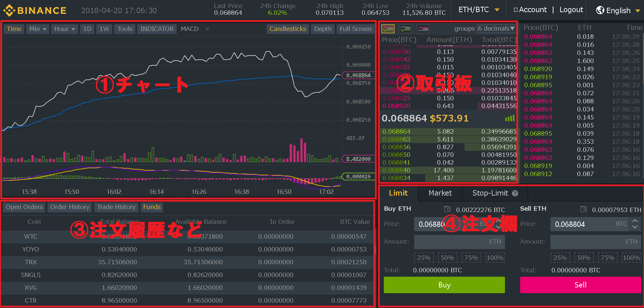Switch chart to 1D interval
Image resolution: width=644 pixels, height=308 pixels.
coord(87,29)
